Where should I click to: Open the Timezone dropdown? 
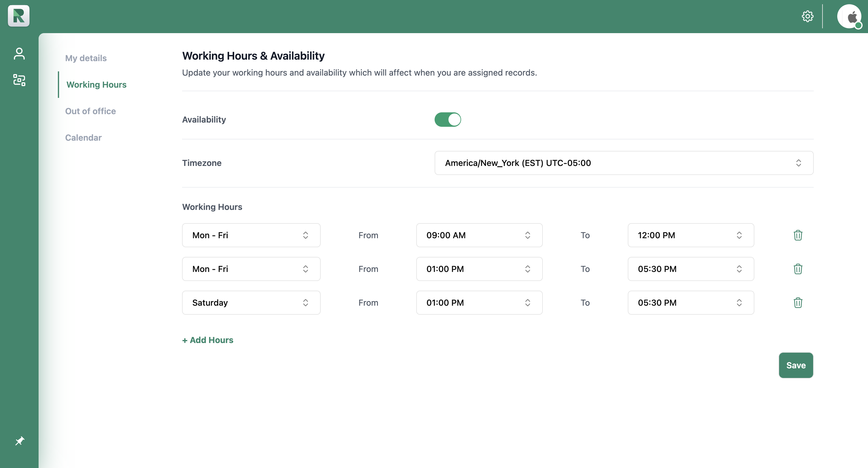pos(624,163)
